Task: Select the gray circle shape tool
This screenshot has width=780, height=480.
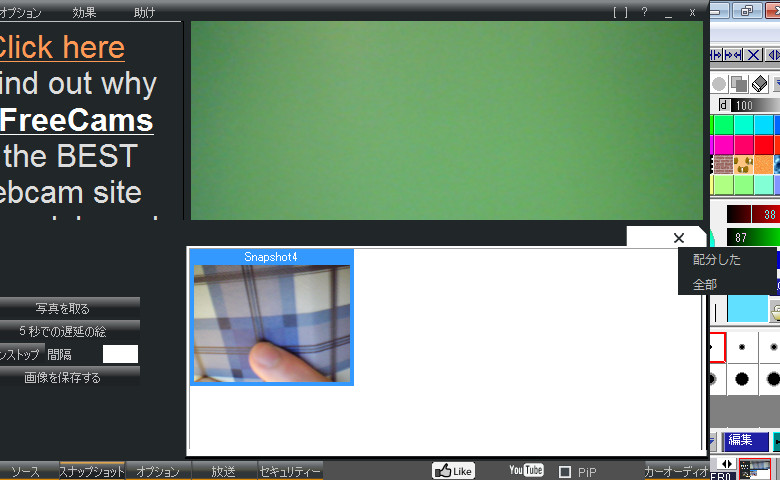Action: click(x=719, y=84)
